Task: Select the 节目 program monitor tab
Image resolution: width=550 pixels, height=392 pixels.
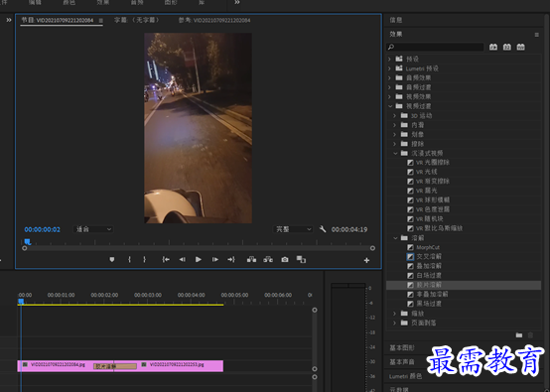Action: 58,20
